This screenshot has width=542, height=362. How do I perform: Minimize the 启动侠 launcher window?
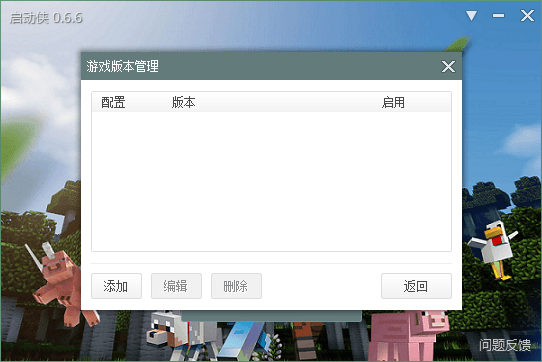click(x=498, y=16)
